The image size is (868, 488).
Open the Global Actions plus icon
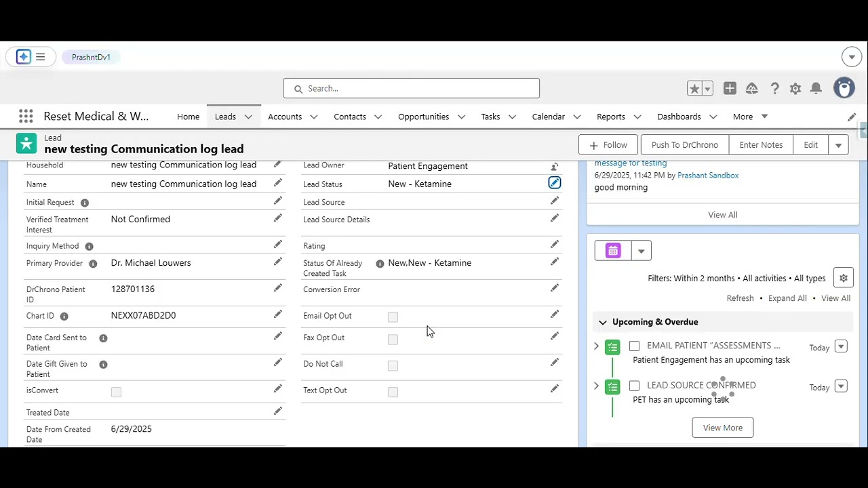730,89
